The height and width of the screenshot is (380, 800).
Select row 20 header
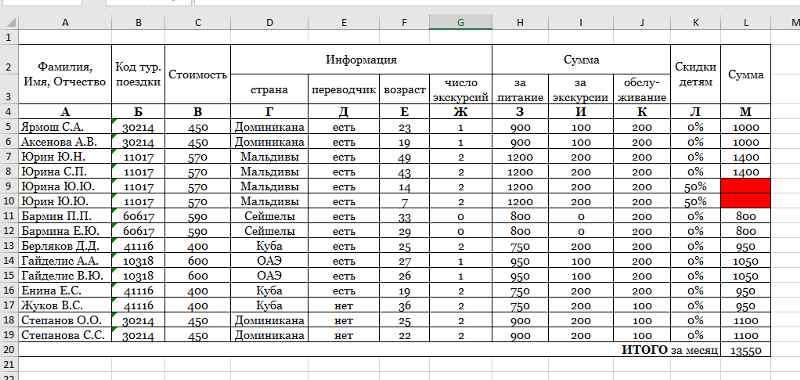click(9, 350)
